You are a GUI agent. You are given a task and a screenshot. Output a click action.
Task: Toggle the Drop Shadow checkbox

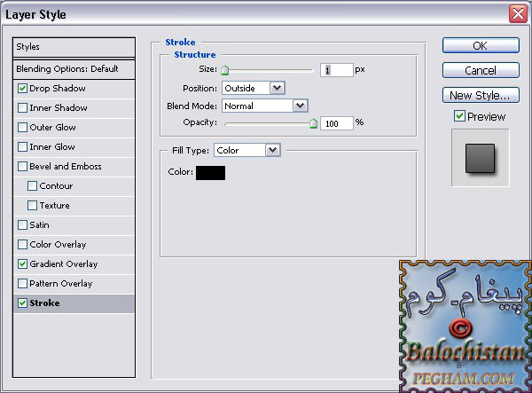(22, 88)
